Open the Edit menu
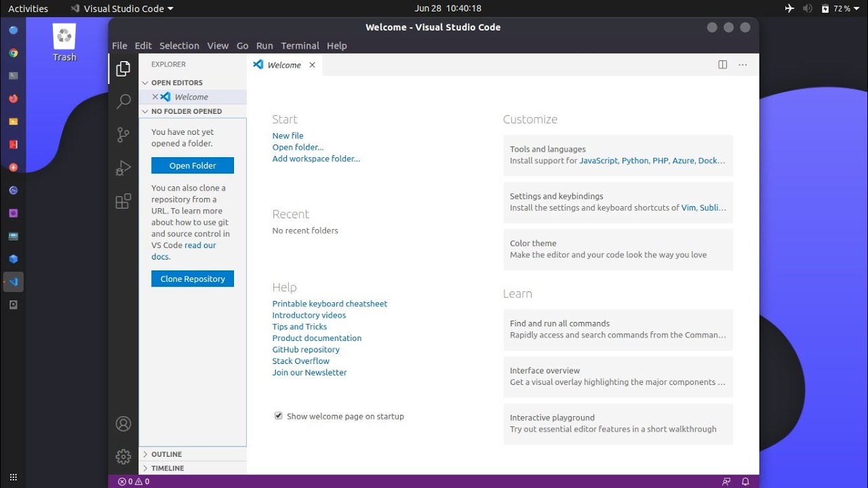The height and width of the screenshot is (488, 868). 143,46
